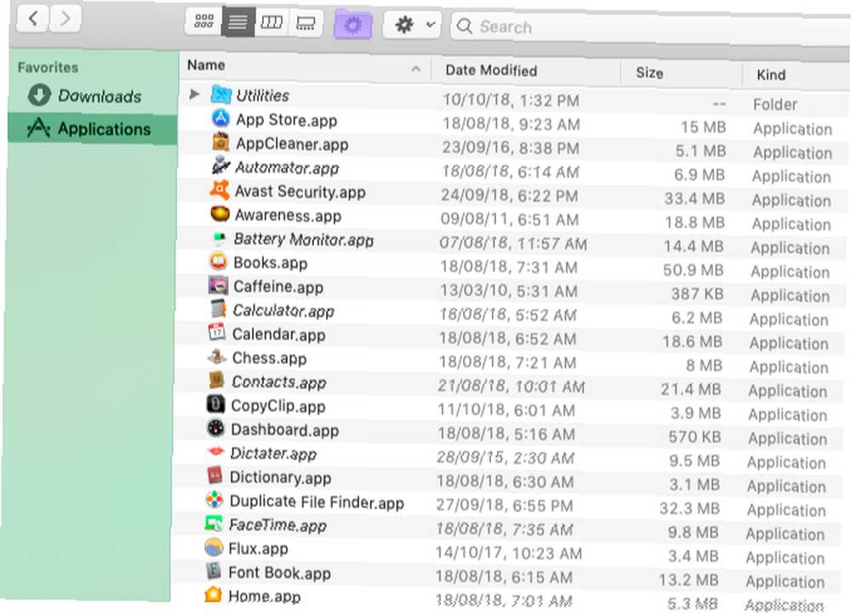851x616 pixels.
Task: Click the date 28/09/15, 2:30 AM
Action: click(505, 458)
